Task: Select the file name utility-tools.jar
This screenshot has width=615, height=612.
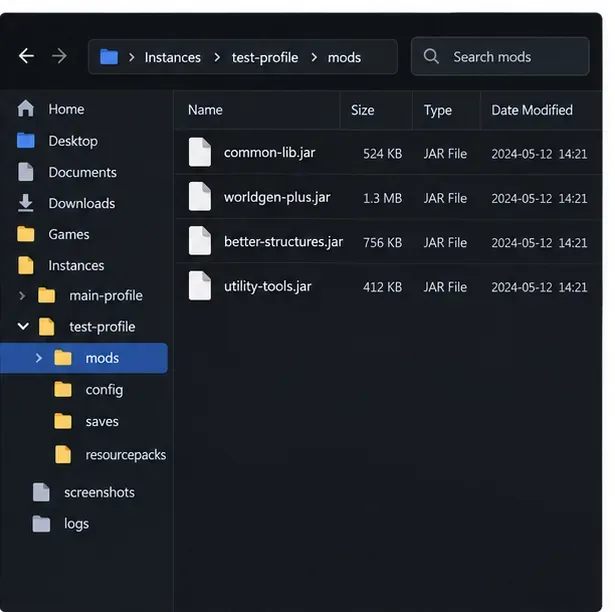Action: click(267, 286)
